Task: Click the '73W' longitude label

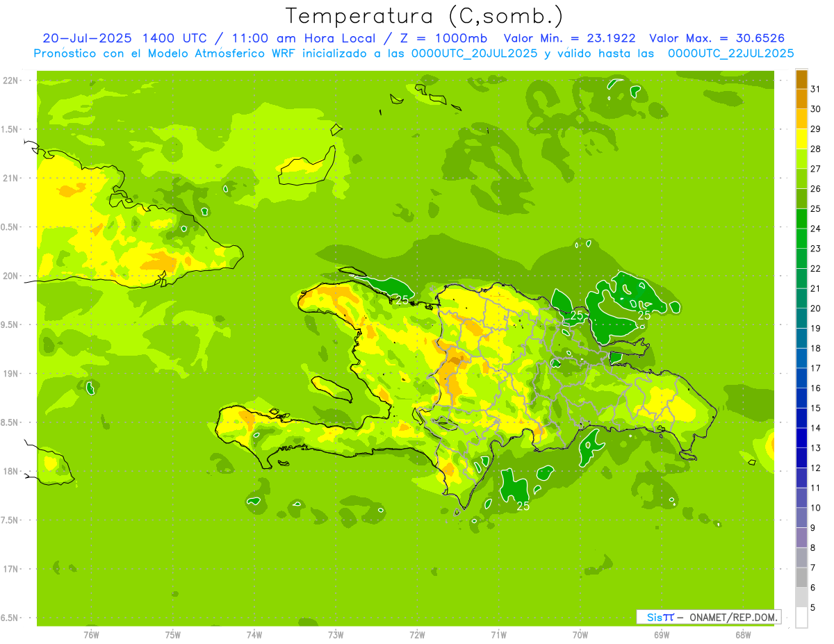Action: pyautogui.click(x=336, y=635)
